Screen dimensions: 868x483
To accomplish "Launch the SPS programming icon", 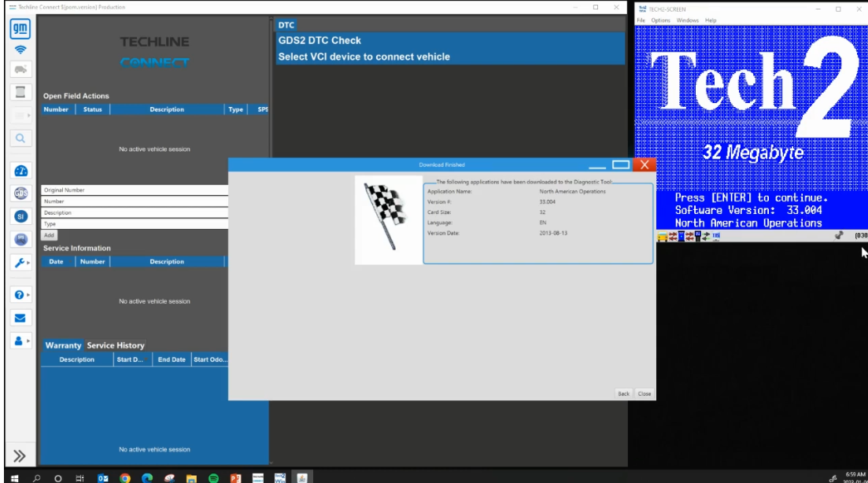I will click(20, 239).
